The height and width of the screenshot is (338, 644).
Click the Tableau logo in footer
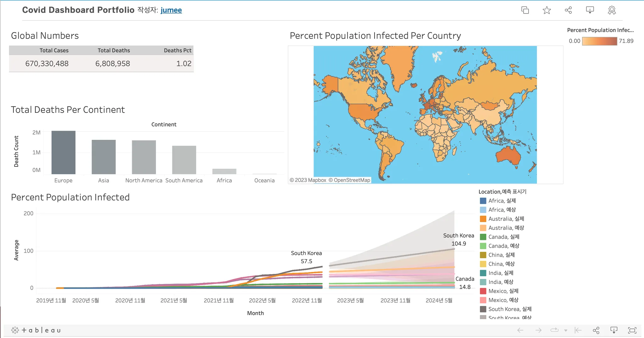point(36,330)
